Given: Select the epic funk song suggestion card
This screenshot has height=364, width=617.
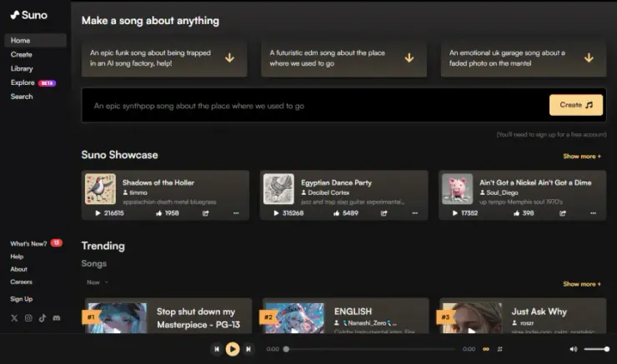Looking at the screenshot, I should [x=164, y=58].
